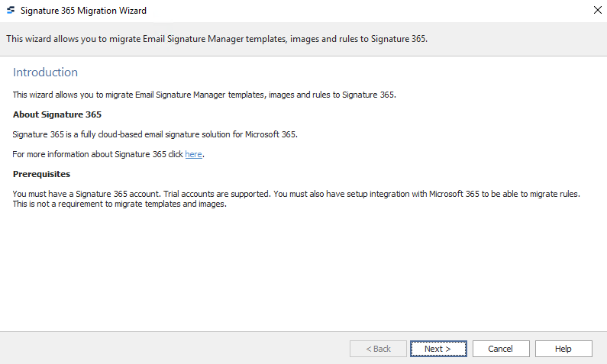Screen dimensions: 607x364
Task: Cancel the migration wizard
Action: [x=501, y=349]
